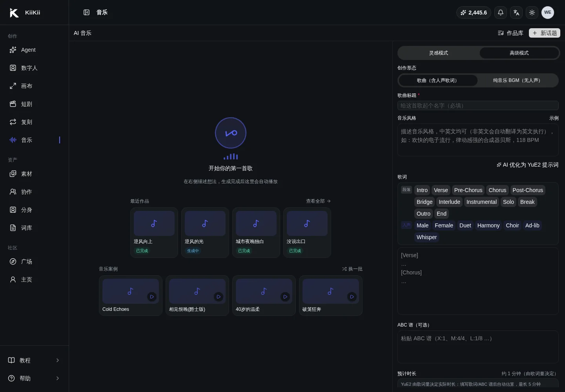Insert the Pre-Chorus section tag
The height and width of the screenshot is (392, 565).
(468, 190)
